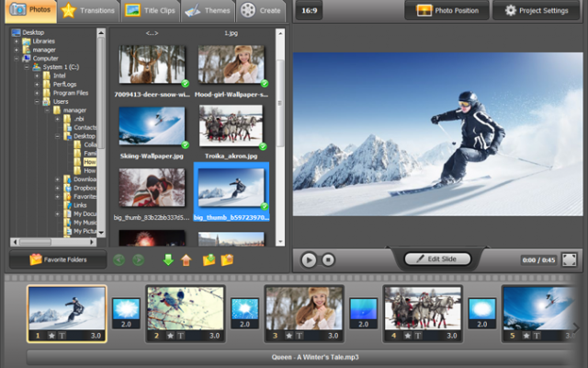Select the Contacts folder
Image resolution: width=588 pixels, height=368 pixels.
85,128
